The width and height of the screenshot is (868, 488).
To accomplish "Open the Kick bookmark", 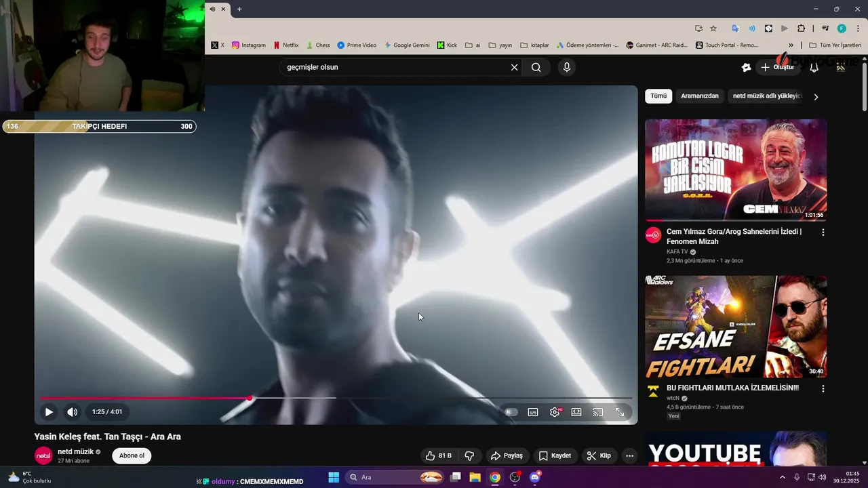I will tap(447, 45).
